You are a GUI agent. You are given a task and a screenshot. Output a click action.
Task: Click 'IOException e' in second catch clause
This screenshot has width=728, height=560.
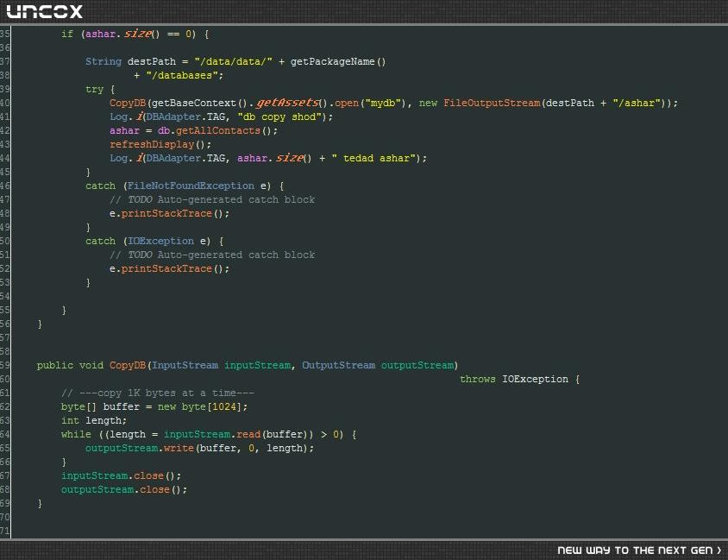(166, 241)
